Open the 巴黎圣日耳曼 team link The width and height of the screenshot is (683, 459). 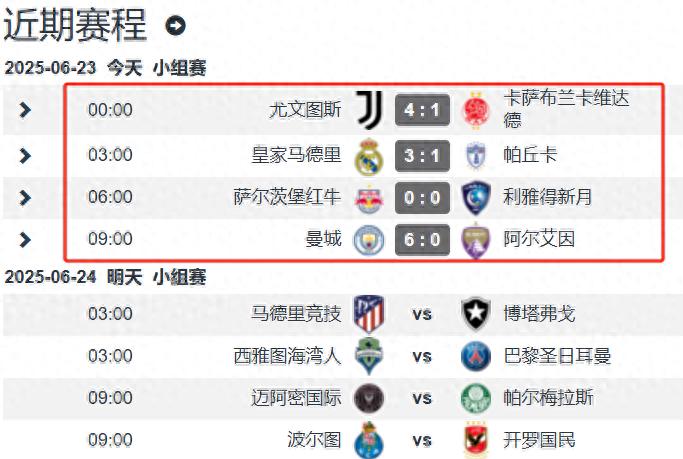(x=557, y=356)
